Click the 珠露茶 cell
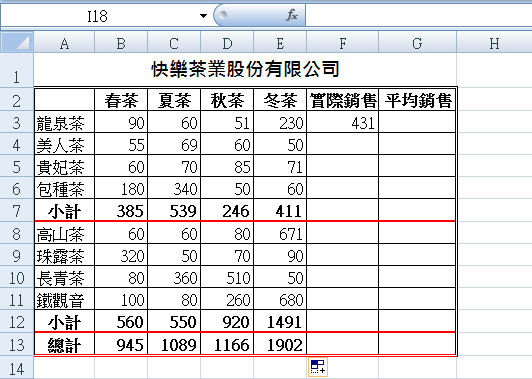 [x=64, y=255]
